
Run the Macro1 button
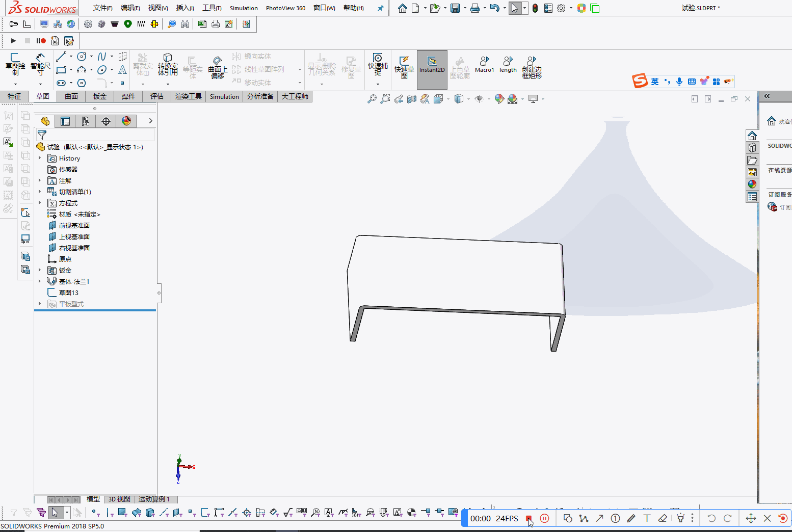485,65
